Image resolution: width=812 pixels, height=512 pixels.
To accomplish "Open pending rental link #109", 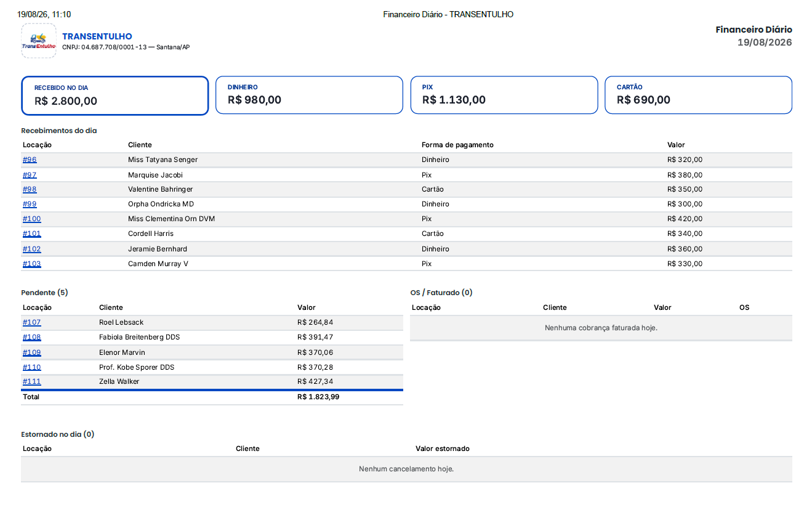I will click(x=32, y=352).
